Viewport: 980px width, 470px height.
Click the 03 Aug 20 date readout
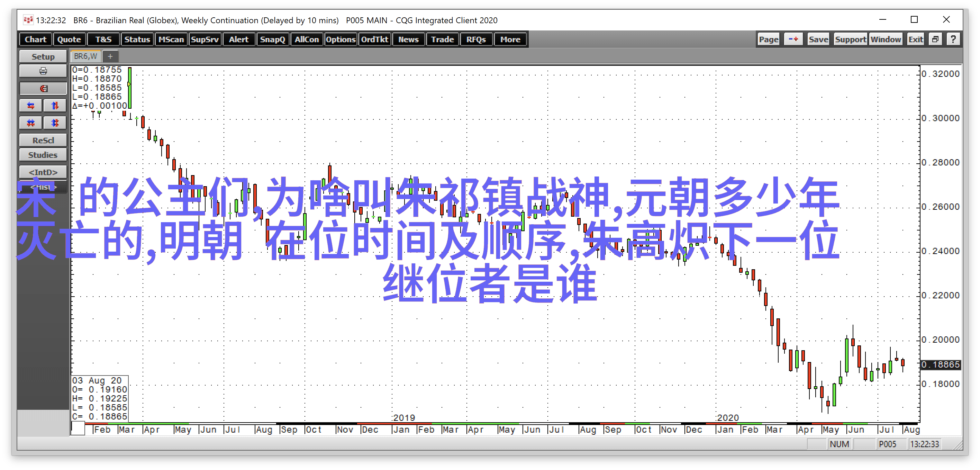(x=97, y=381)
